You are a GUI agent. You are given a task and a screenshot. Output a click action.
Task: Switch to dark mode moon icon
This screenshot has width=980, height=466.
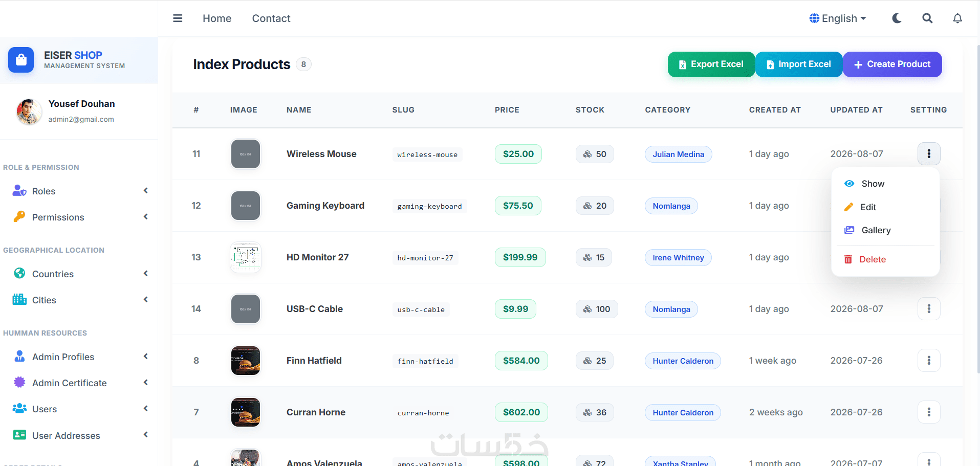point(897,18)
